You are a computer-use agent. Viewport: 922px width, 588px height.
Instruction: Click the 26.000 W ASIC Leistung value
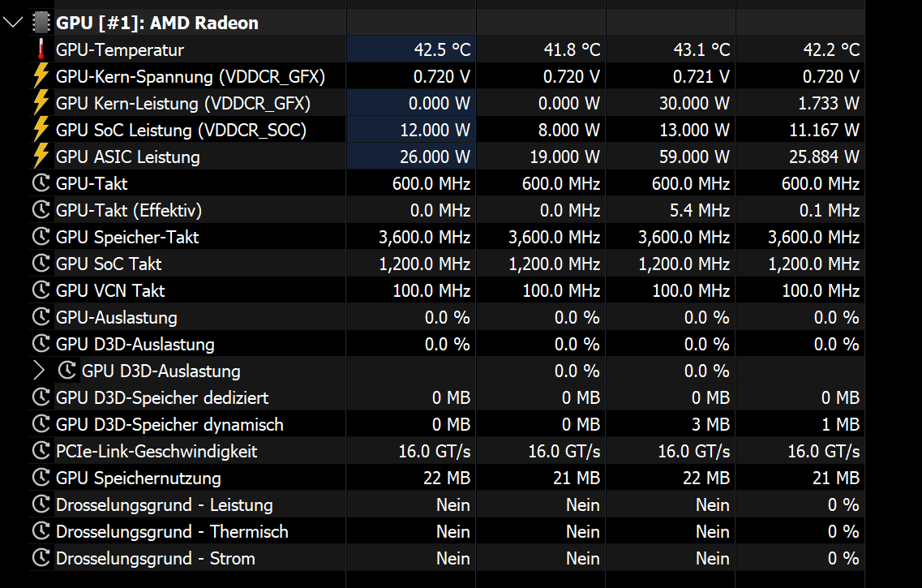435,157
